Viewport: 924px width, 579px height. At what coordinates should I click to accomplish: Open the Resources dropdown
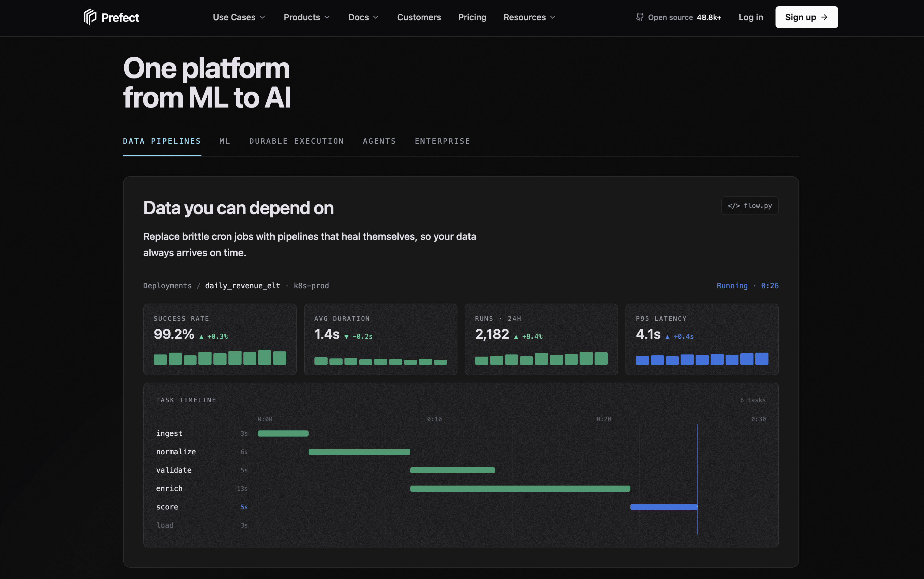[x=529, y=17]
